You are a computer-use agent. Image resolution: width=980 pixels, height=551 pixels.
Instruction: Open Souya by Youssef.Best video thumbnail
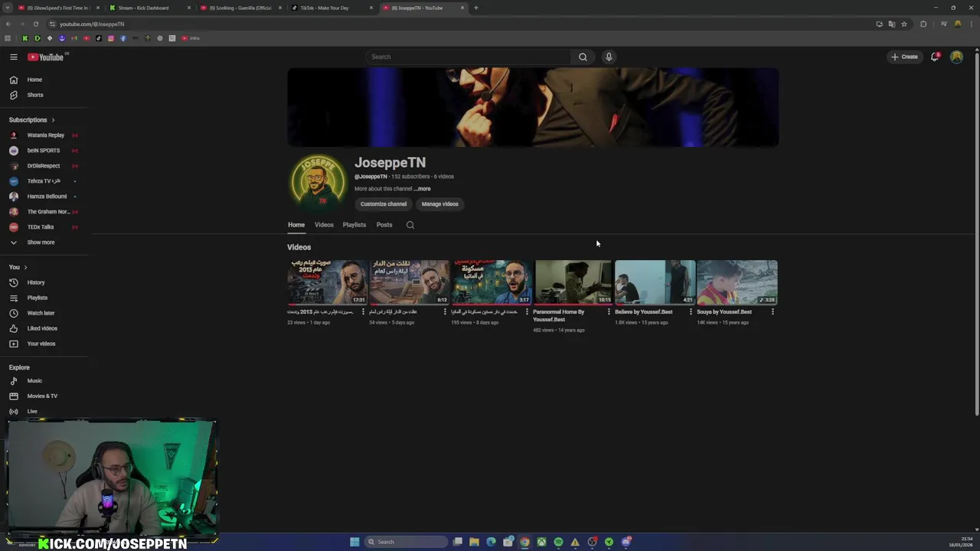pos(737,282)
